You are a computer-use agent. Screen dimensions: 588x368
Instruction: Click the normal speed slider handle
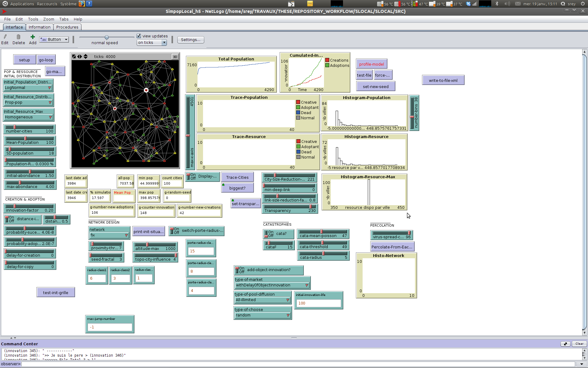(x=107, y=37)
